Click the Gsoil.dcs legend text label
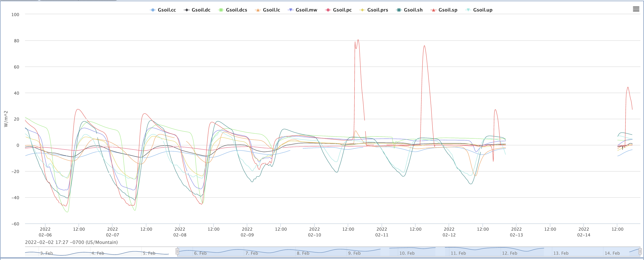 pos(236,10)
